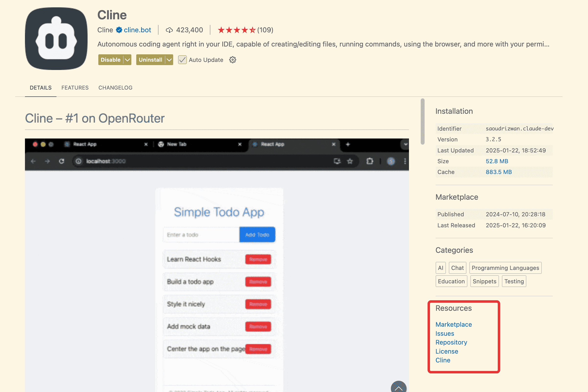Click the Published date 2024-07-10, 20:28:18
Viewport: 588px width, 392px height.
tap(515, 214)
